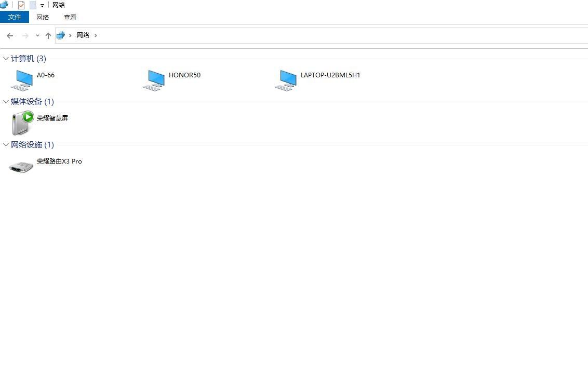The width and height of the screenshot is (588, 380).
Task: Click the 计算机 (3) group header text
Action: [29, 59]
